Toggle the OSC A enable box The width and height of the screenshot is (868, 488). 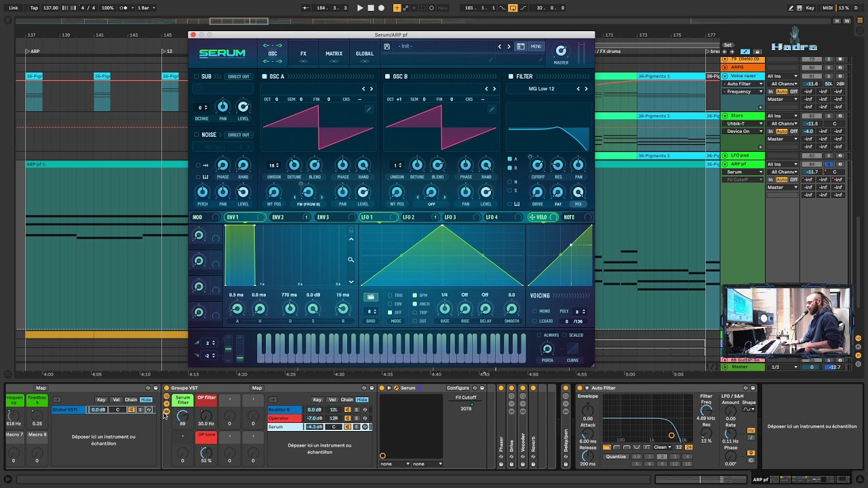[x=264, y=77]
